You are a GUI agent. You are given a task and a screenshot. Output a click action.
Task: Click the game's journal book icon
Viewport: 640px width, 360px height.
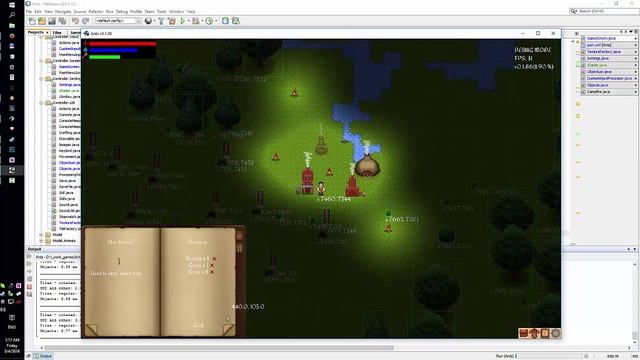[545, 333]
